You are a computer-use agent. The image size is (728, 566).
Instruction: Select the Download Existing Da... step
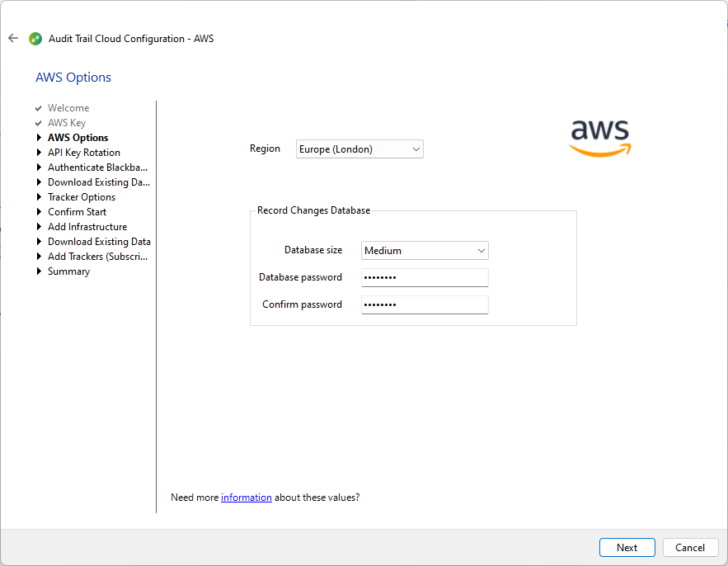pos(99,182)
